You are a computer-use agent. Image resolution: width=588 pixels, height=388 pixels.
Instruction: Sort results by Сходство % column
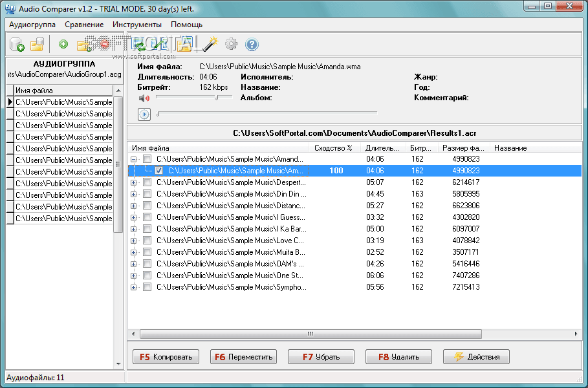[334, 148]
